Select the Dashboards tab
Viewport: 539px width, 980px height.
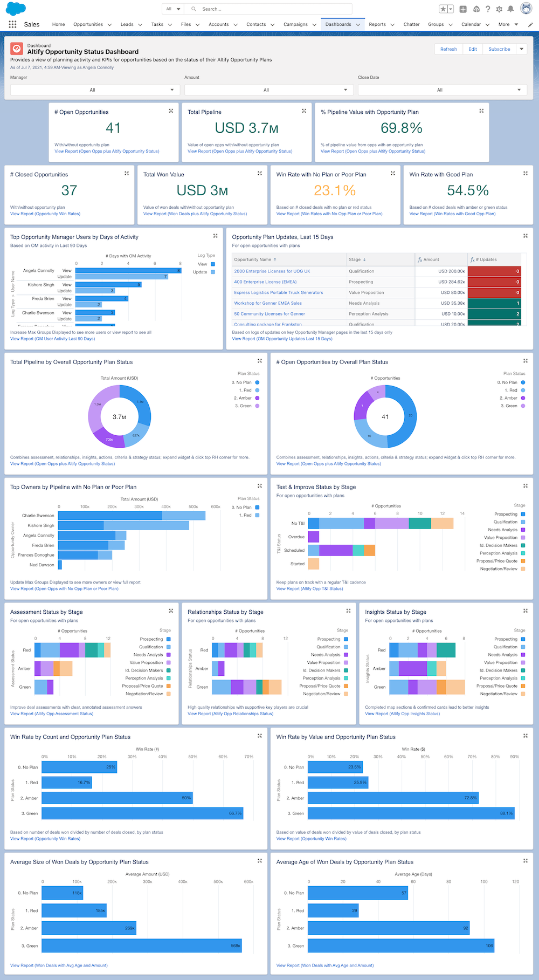(338, 24)
